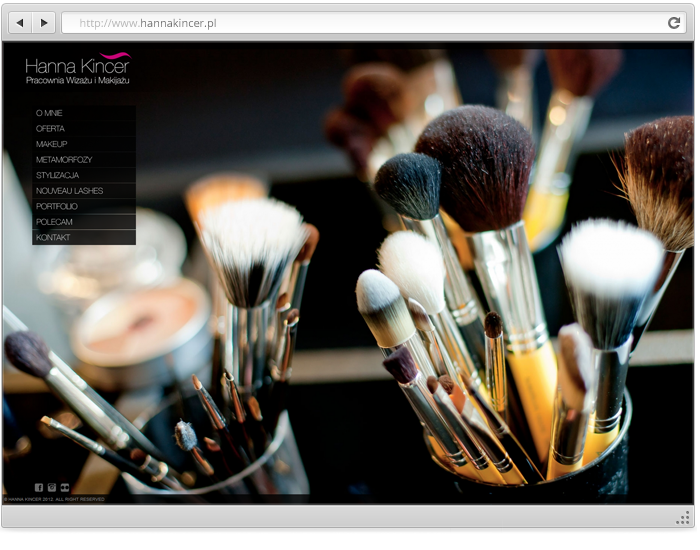Viewport: 700px width, 550px height.
Task: Select NOUVEAU LASHES in the menu
Action: coord(84,191)
